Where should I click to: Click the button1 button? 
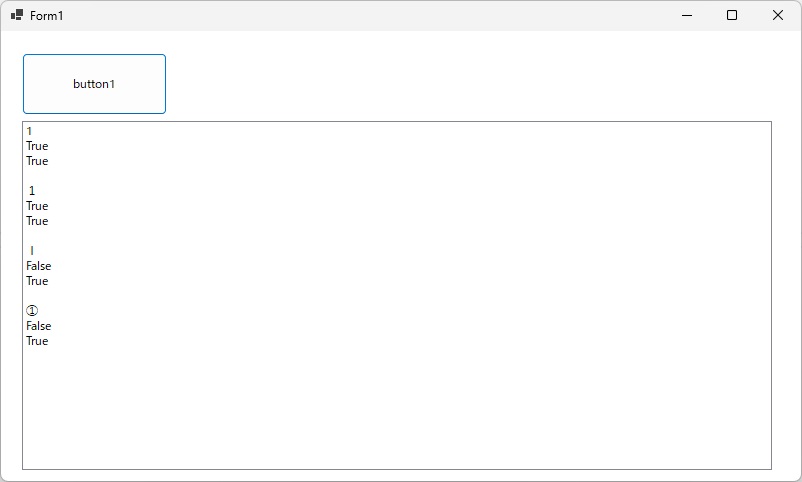94,84
